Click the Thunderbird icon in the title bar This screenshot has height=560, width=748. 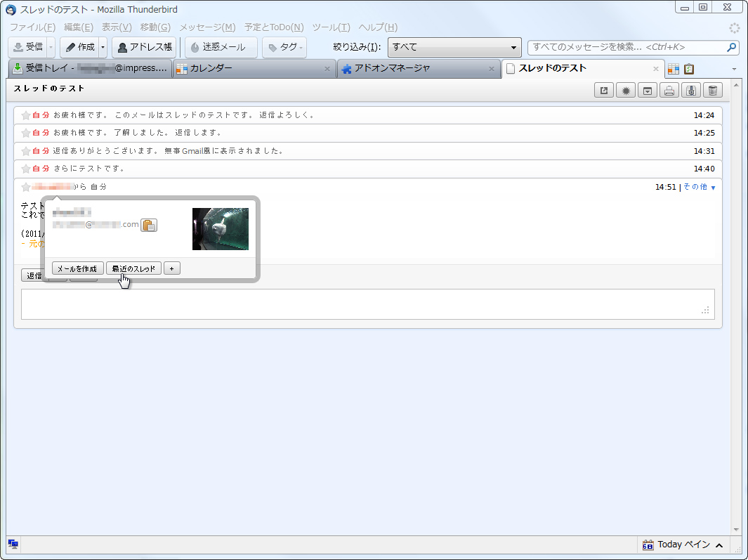click(11, 10)
